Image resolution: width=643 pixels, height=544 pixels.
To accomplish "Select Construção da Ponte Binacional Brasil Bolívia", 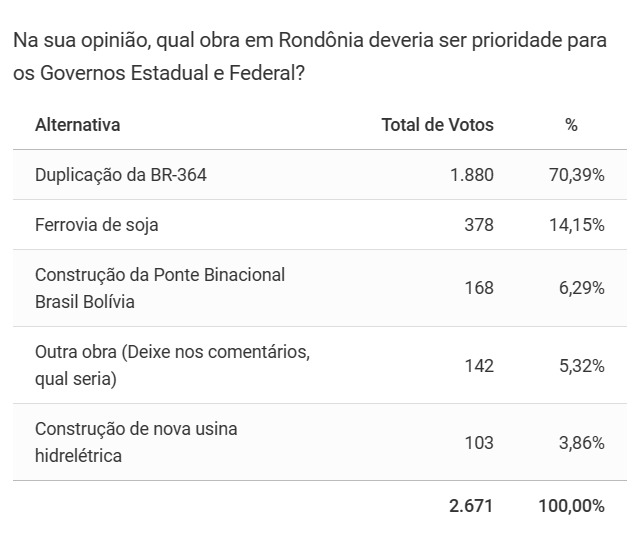I will 160,288.
